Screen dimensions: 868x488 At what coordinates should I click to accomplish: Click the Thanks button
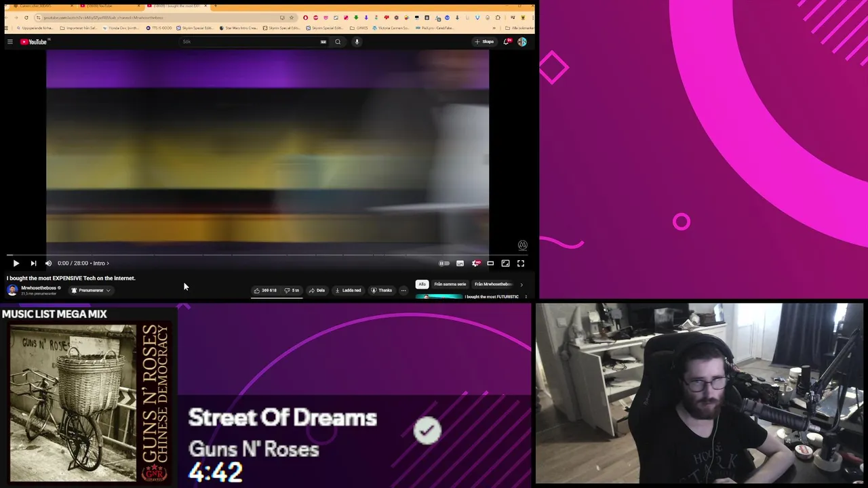(x=381, y=290)
